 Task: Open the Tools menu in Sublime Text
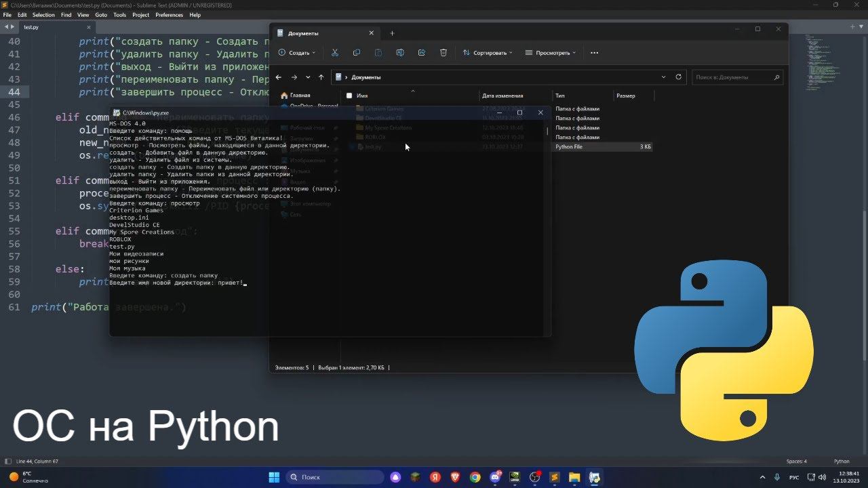point(119,15)
